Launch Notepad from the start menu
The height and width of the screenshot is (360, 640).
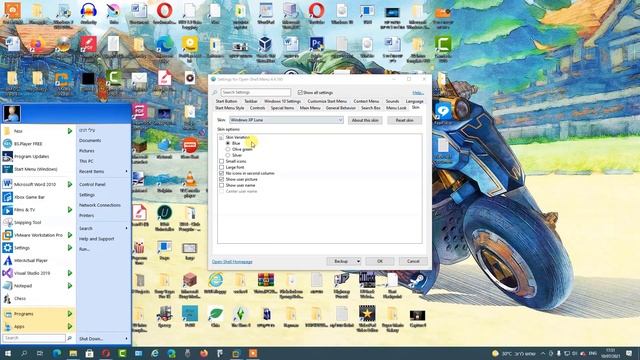38,286
